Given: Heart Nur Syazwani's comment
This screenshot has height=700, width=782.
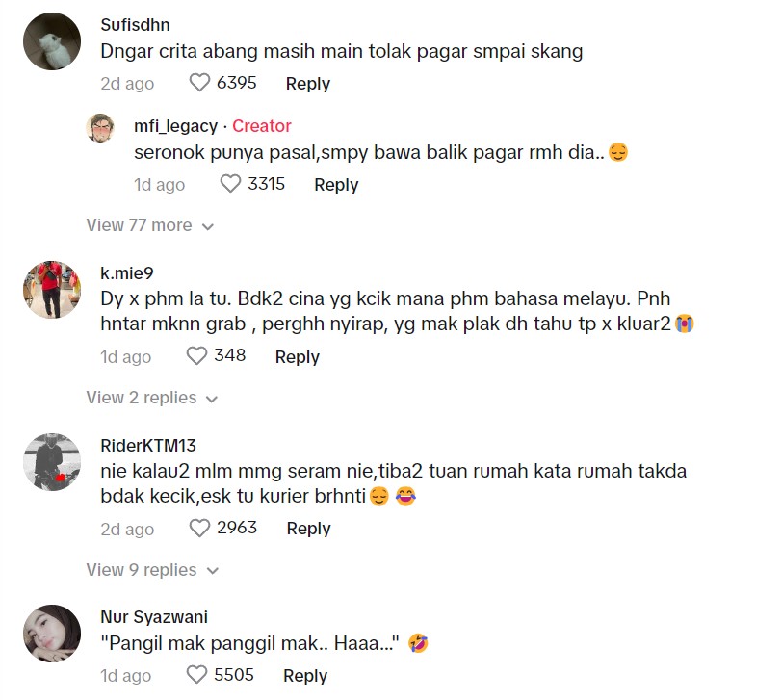Looking at the screenshot, I should [x=196, y=675].
